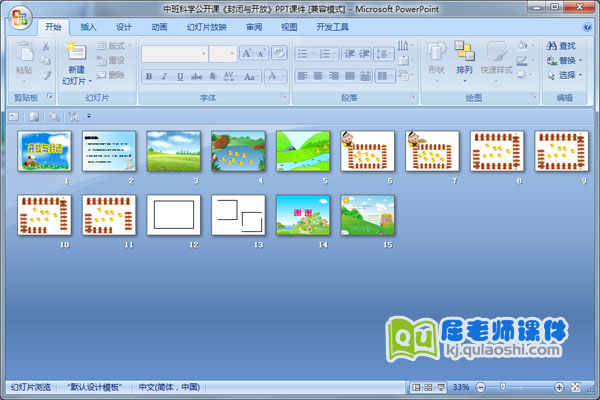Open the font name combo box
Screen dimensions: 600x400
(x=174, y=54)
